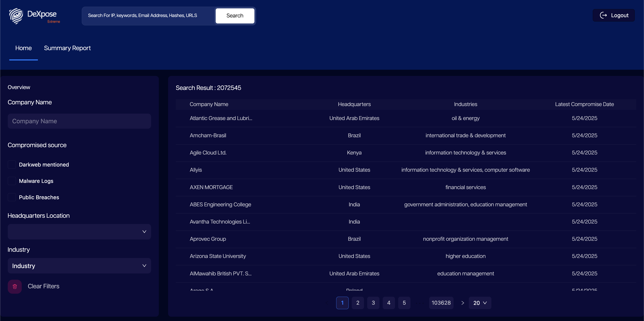644x321 pixels.
Task: Select the Allyis company row
Action: (406, 170)
